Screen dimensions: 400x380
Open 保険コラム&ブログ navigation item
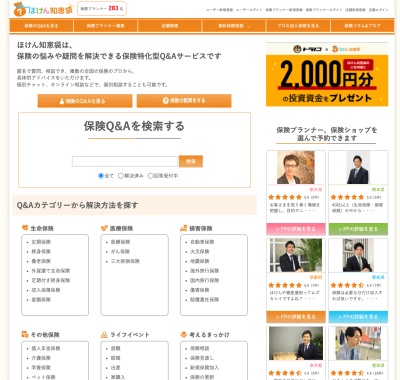(362, 26)
